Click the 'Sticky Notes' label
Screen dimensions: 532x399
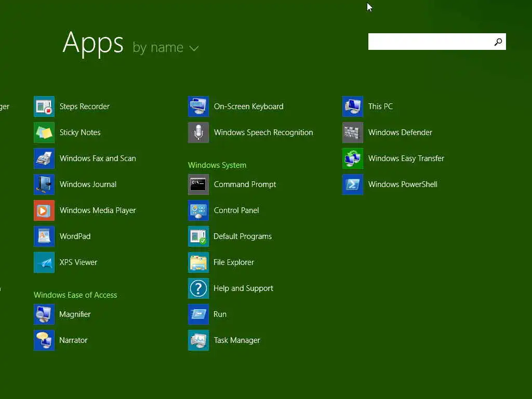80,132
